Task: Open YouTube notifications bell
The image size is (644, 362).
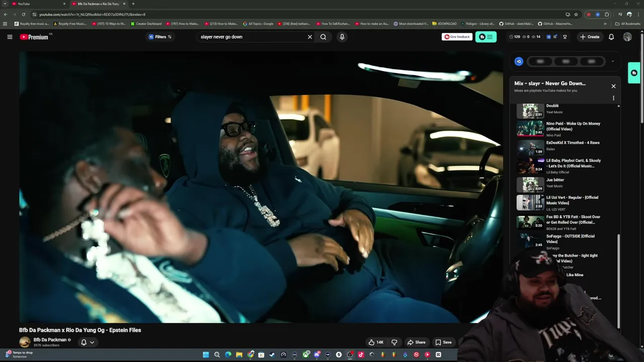Action: [x=611, y=37]
